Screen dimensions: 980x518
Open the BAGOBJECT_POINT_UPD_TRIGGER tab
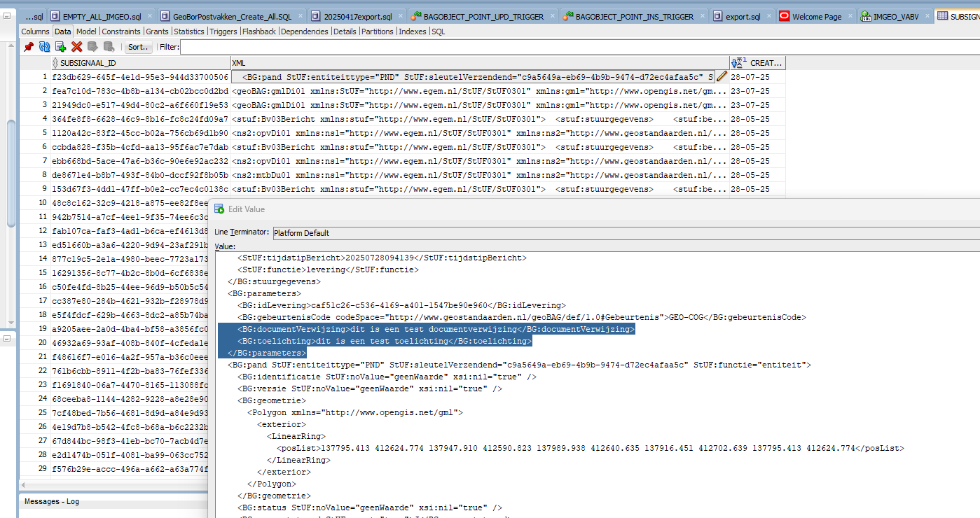click(483, 17)
